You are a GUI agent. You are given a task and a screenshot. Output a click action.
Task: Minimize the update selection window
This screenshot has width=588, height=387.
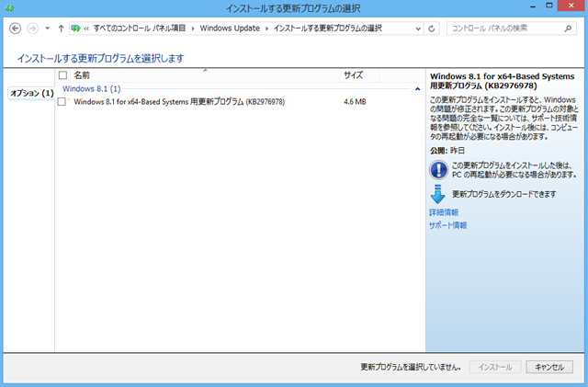(x=533, y=6)
